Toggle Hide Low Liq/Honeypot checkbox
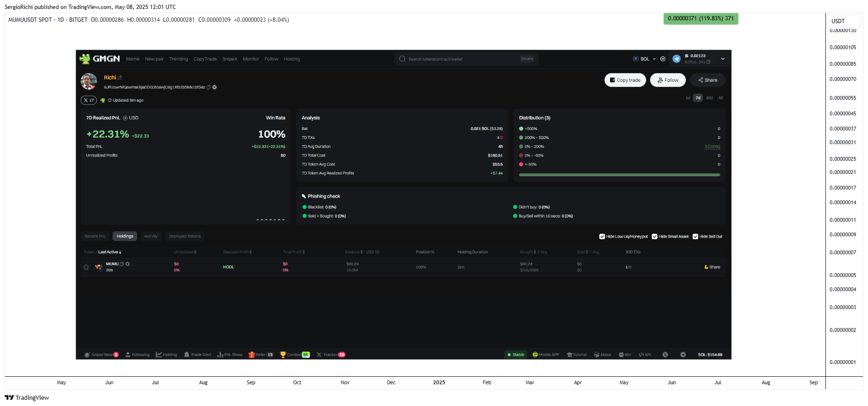Screen dimensions: 868x406 coord(602,237)
